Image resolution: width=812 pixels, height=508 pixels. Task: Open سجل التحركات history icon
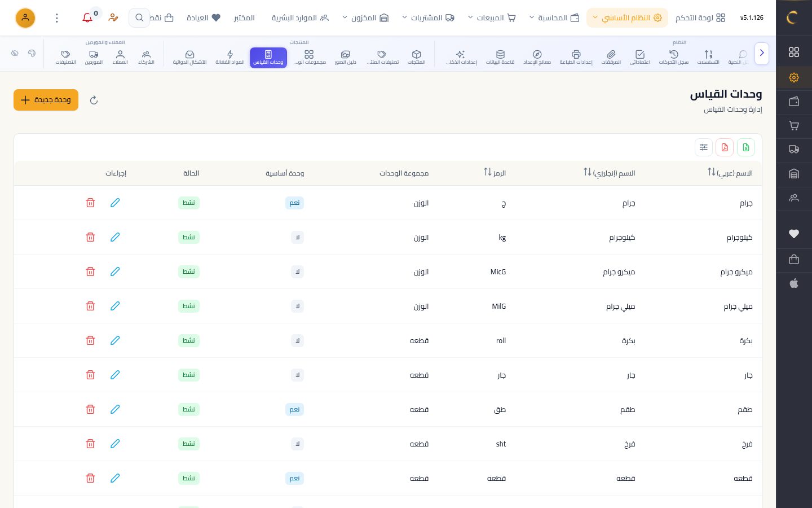point(674,58)
